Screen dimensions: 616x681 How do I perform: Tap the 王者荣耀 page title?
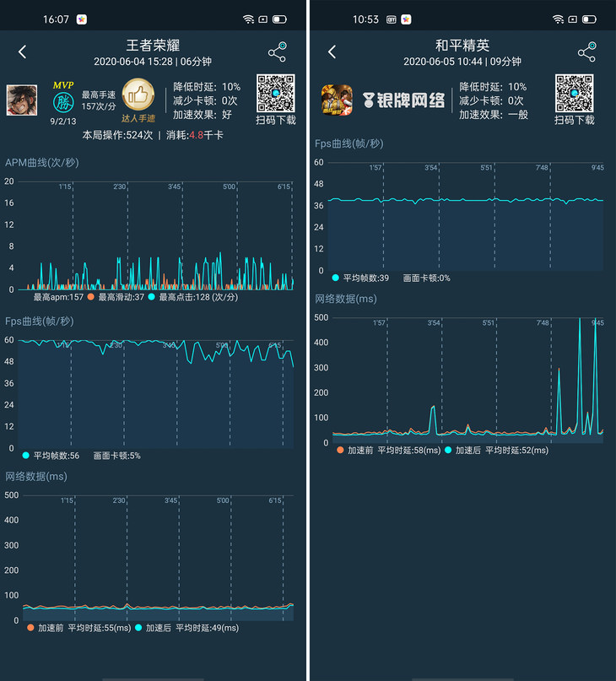[x=153, y=46]
